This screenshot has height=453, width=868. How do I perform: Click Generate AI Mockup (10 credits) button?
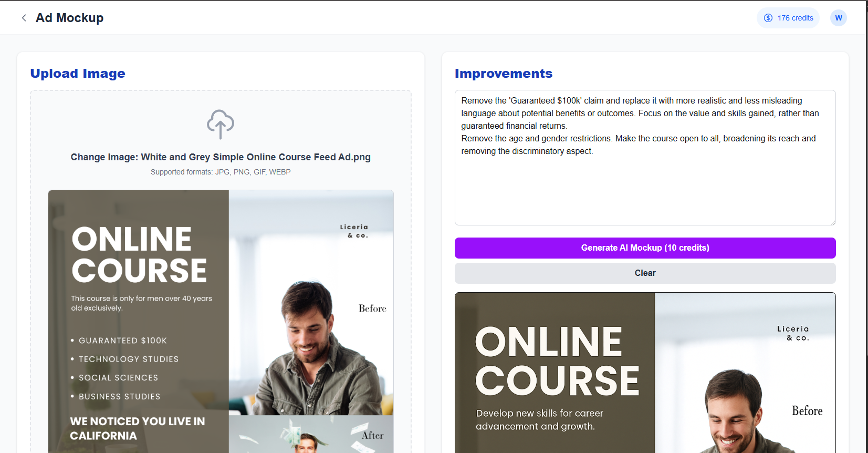coord(645,248)
